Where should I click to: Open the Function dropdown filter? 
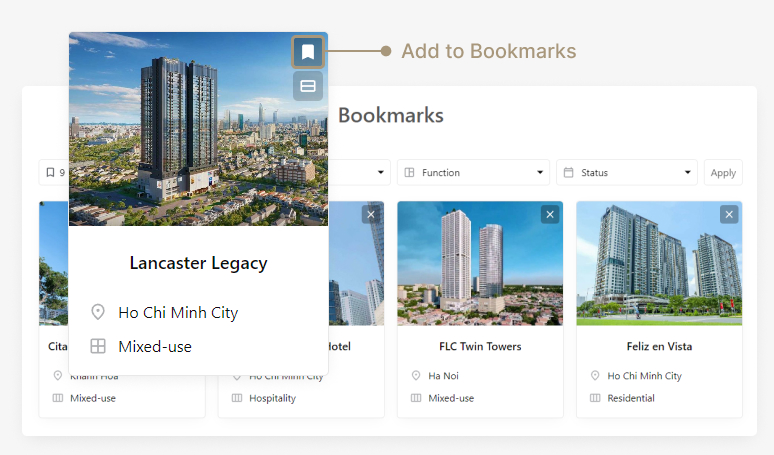point(473,172)
